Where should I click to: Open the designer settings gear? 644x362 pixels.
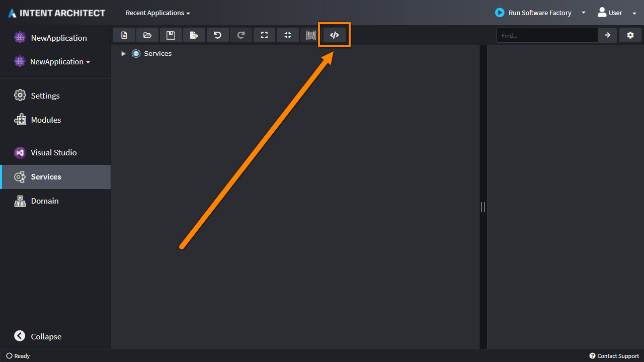(x=630, y=35)
